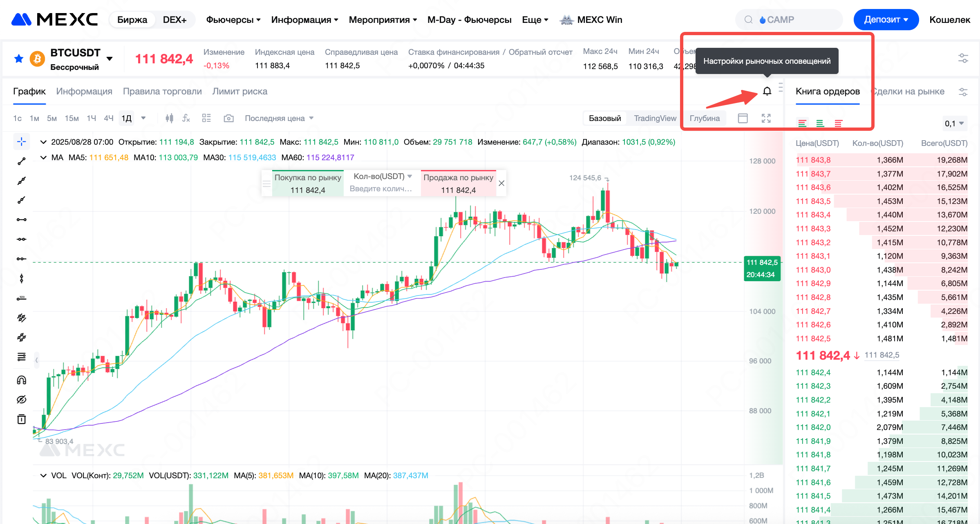
Task: Open the BTCUSDT pair selector dropdown
Action: point(109,59)
